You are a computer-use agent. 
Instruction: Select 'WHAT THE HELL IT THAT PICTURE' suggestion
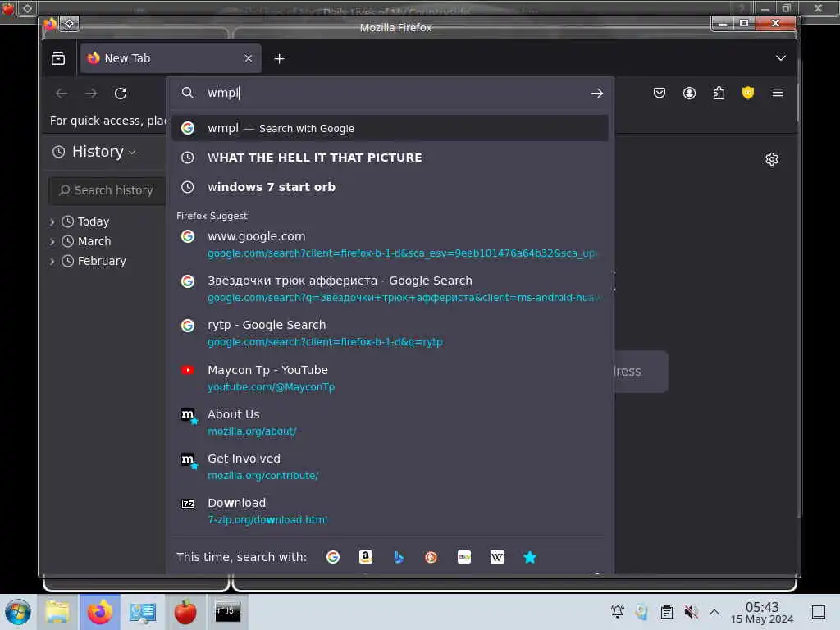coord(390,157)
